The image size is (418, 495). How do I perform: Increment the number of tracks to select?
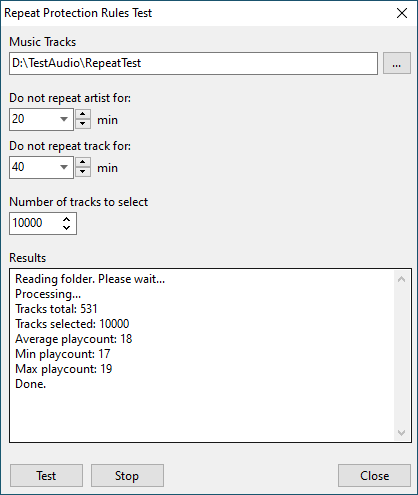(67, 219)
